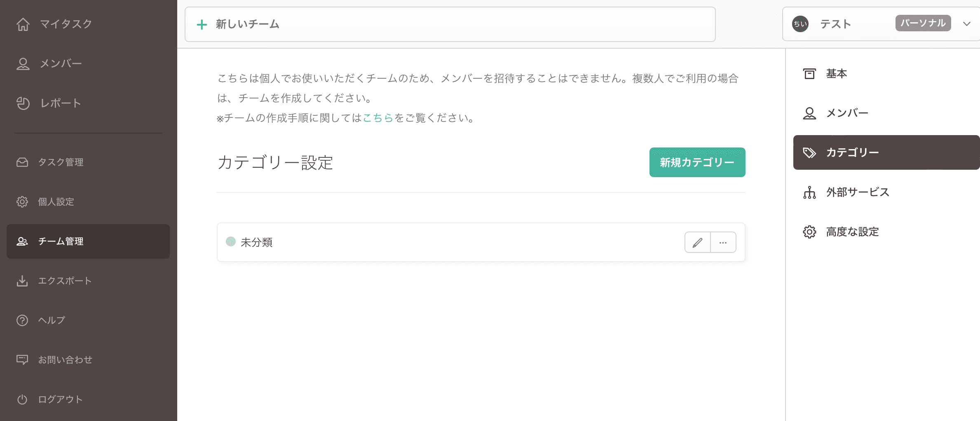Go to レポート in the sidebar

pos(88,103)
